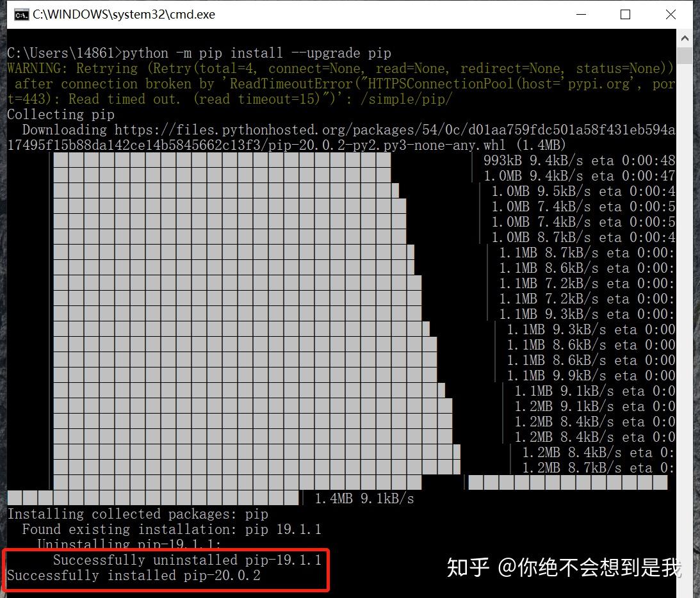Viewport: 700px width, 598px height.
Task: Close the cmd.exe window
Action: tap(671, 14)
